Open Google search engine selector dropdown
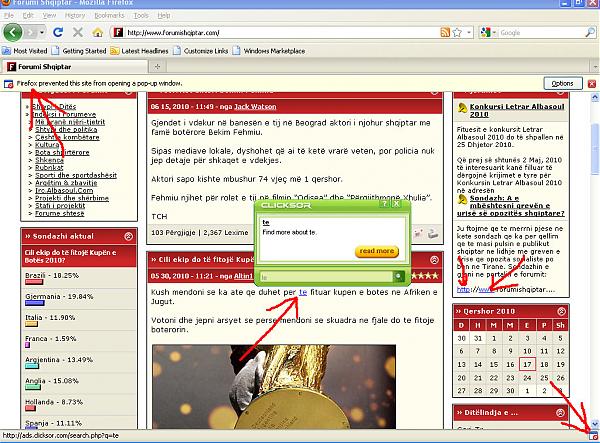Image resolution: width=600 pixels, height=443 pixels. coord(488,33)
